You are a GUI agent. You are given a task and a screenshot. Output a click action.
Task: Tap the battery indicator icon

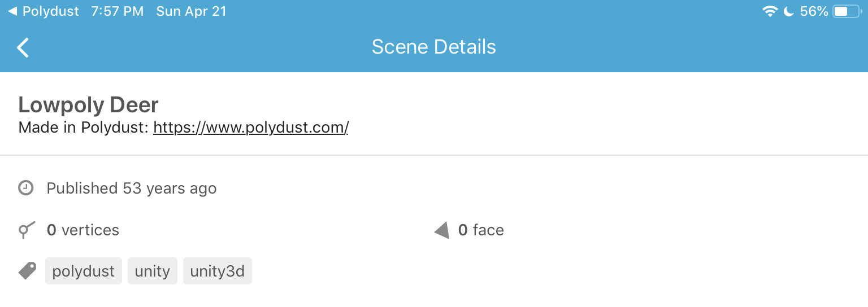pos(847,11)
